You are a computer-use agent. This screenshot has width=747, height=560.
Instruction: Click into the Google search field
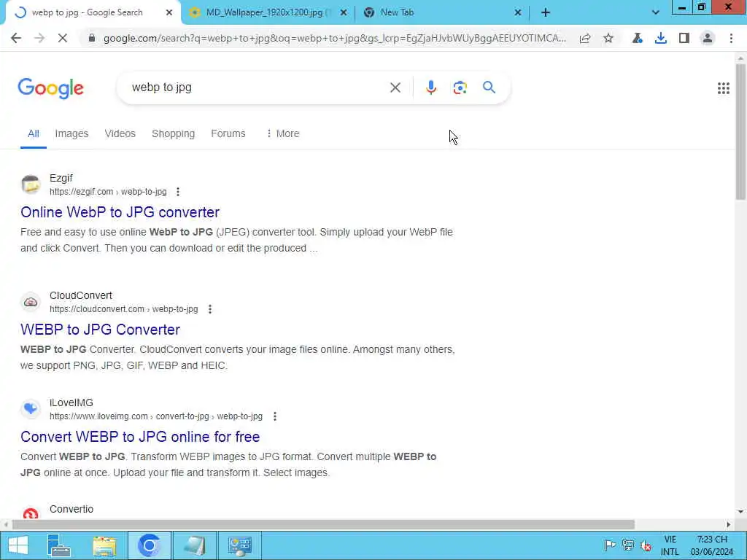pyautogui.click(x=258, y=87)
